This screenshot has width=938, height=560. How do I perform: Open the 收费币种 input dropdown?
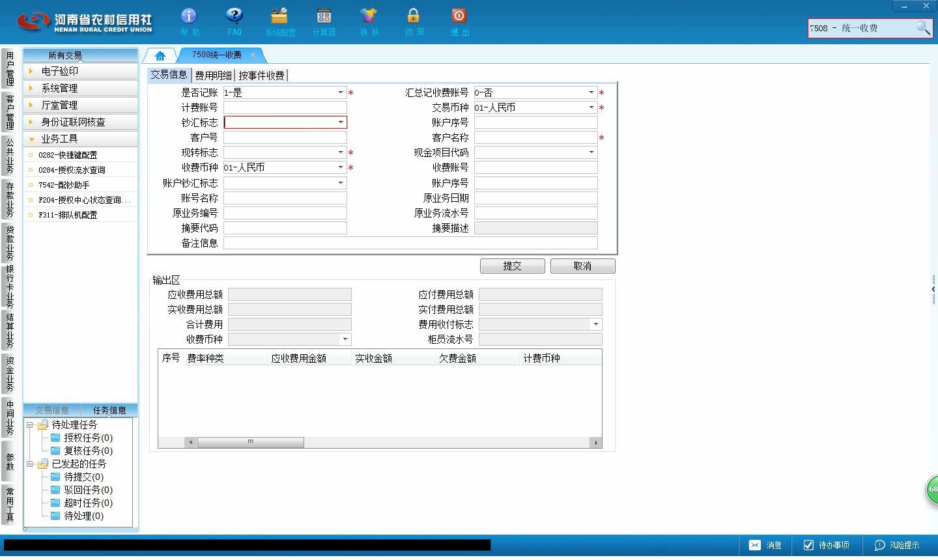coord(341,167)
